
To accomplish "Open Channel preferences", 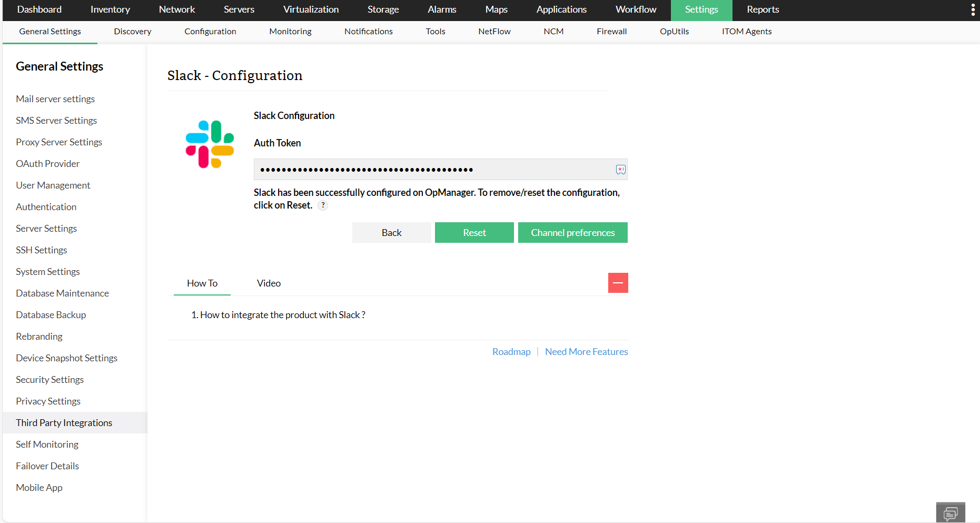I will pyautogui.click(x=573, y=232).
